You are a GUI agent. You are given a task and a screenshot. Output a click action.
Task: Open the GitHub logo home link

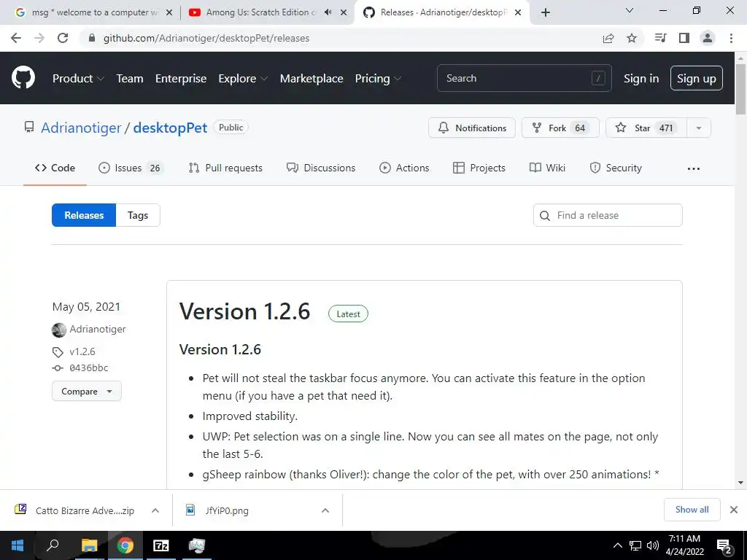point(23,78)
